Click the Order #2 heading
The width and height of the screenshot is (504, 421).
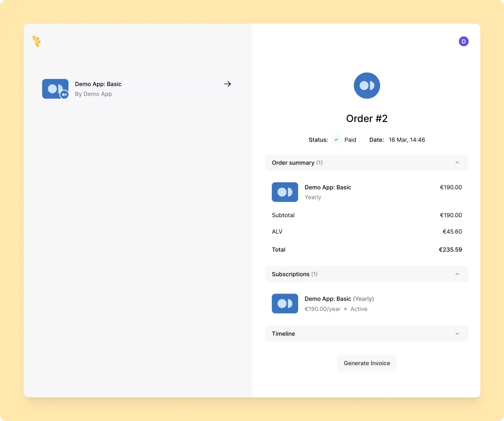(367, 118)
